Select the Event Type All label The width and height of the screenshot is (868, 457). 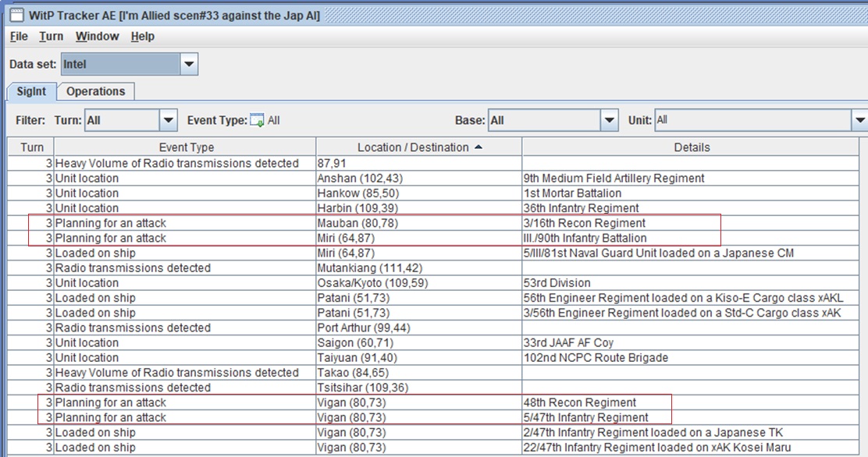click(x=273, y=120)
